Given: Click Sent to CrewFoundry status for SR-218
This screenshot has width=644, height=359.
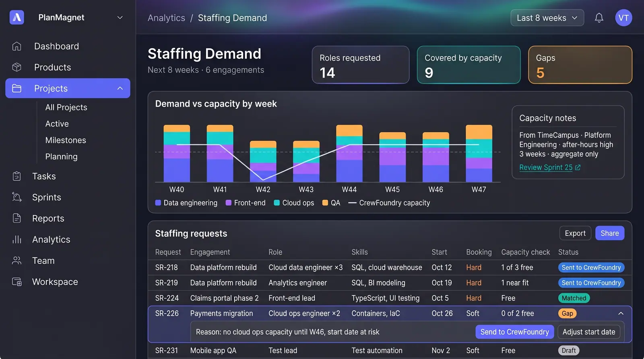Looking at the screenshot, I should 591,268.
